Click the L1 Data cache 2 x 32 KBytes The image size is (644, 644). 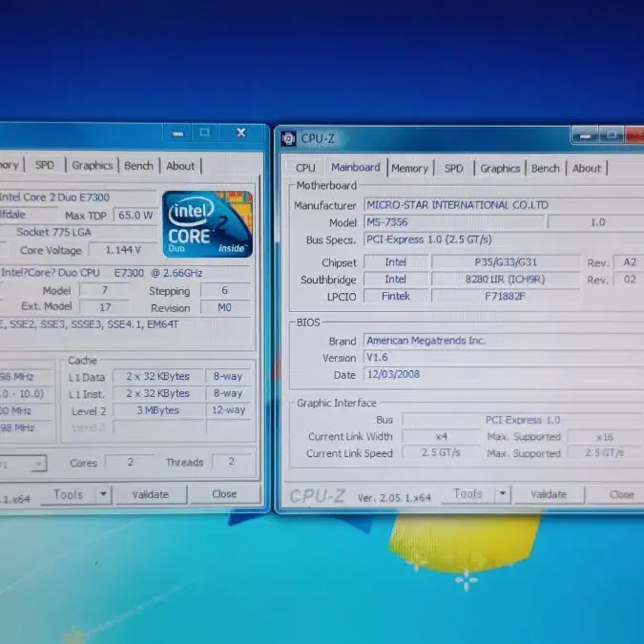coord(157,376)
